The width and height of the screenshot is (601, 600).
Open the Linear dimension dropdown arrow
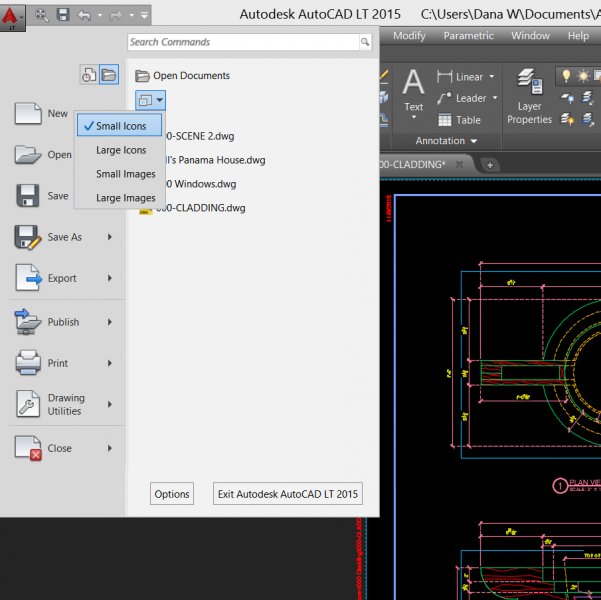click(492, 77)
